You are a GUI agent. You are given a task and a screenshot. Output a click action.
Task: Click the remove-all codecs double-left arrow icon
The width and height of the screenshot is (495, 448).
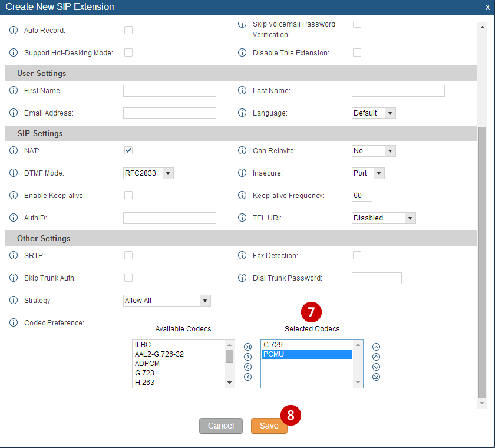tap(247, 377)
